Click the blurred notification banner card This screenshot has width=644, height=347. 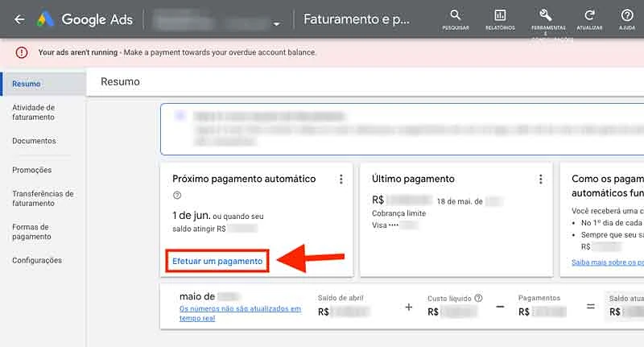coord(402,130)
